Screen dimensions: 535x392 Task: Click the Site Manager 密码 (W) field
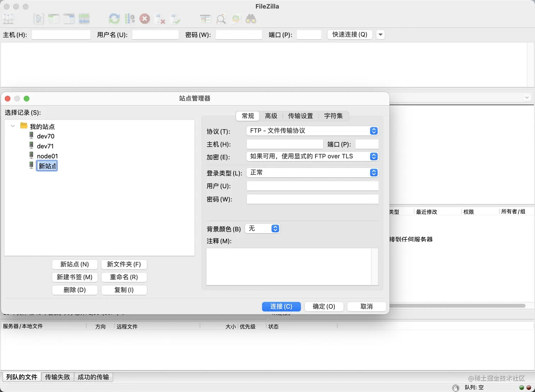[312, 199]
